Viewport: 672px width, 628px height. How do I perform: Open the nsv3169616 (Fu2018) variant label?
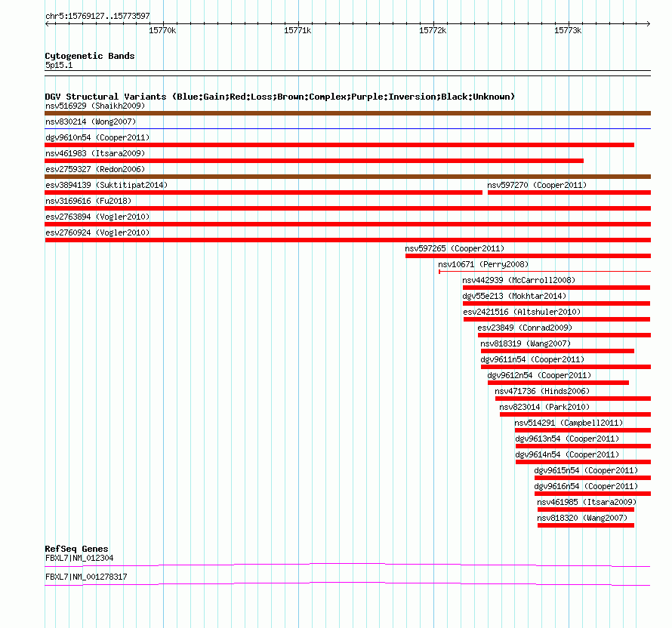click(88, 201)
